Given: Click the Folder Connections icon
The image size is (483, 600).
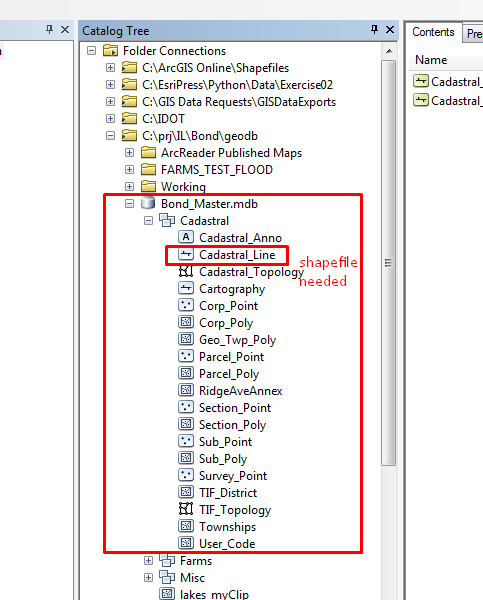Looking at the screenshot, I should [x=110, y=51].
